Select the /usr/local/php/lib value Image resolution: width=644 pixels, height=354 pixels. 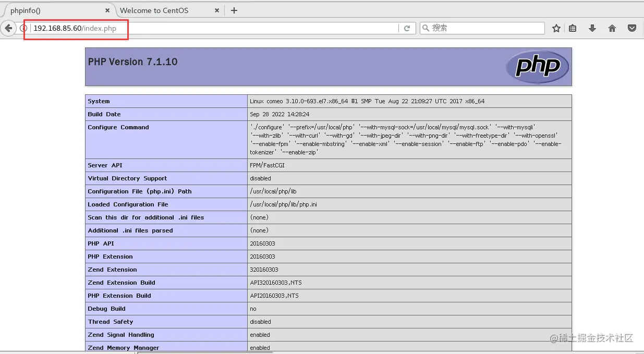click(x=273, y=191)
